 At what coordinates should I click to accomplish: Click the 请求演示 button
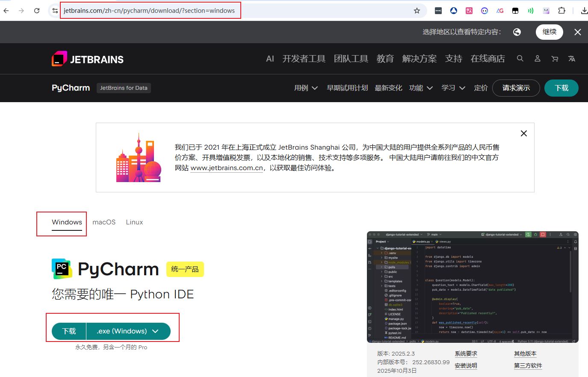(x=516, y=88)
